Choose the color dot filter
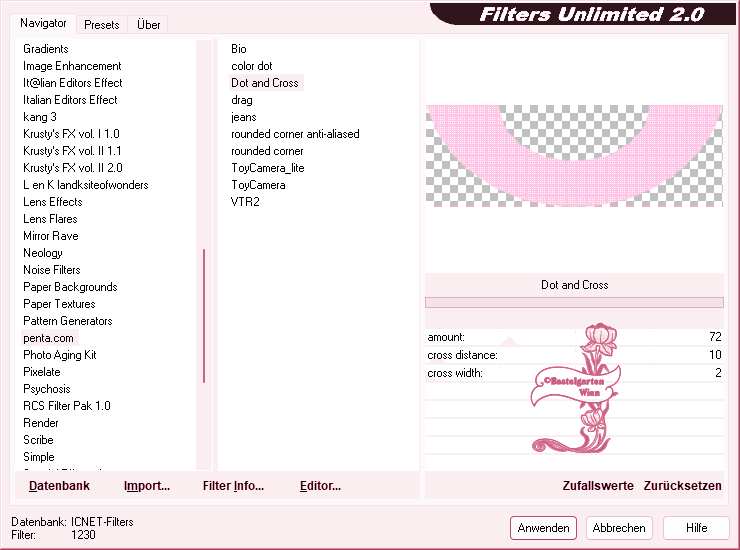Screen dimensions: 740x550 coord(252,66)
